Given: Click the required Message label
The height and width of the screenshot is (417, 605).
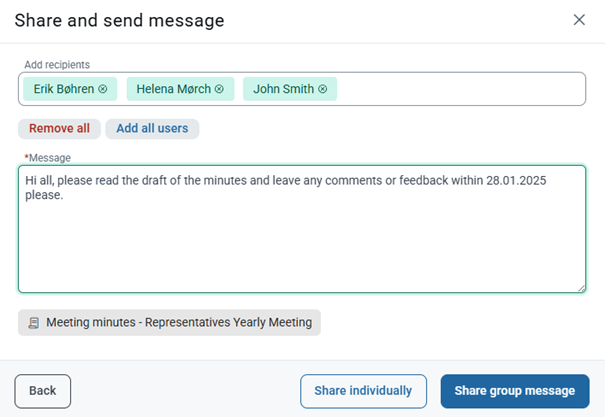Looking at the screenshot, I should coord(47,158).
